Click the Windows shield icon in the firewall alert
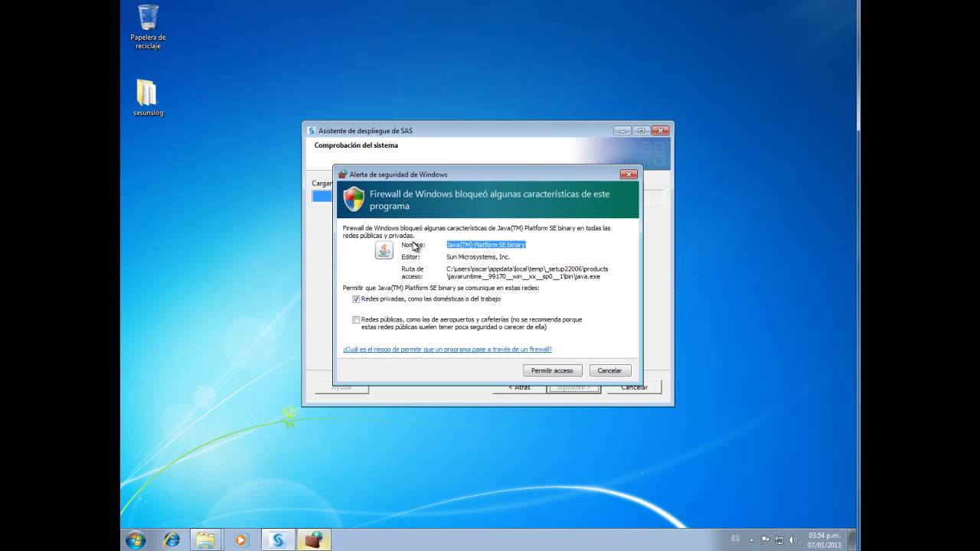This screenshot has height=551, width=980. click(x=354, y=199)
